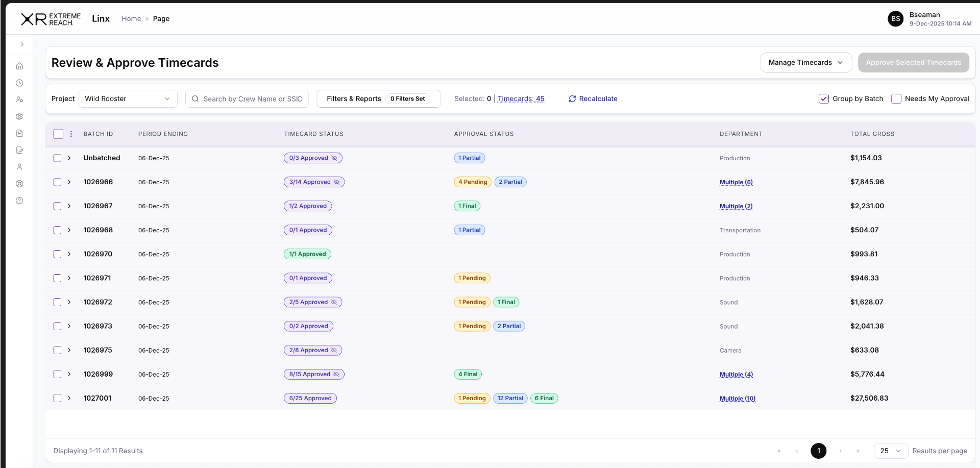Open the edit document sidebar icon
The image size is (980, 468).
coord(19,150)
